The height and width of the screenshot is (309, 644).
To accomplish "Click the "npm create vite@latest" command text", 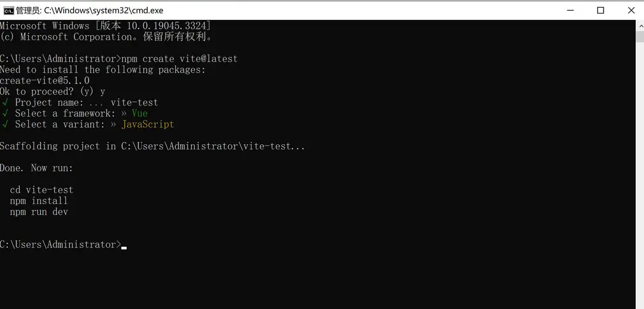I will click(179, 59).
